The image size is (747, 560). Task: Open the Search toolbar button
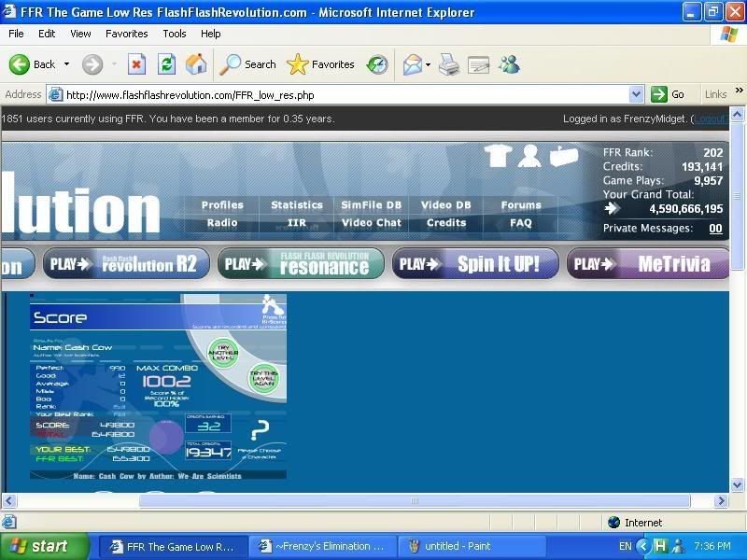(248, 64)
